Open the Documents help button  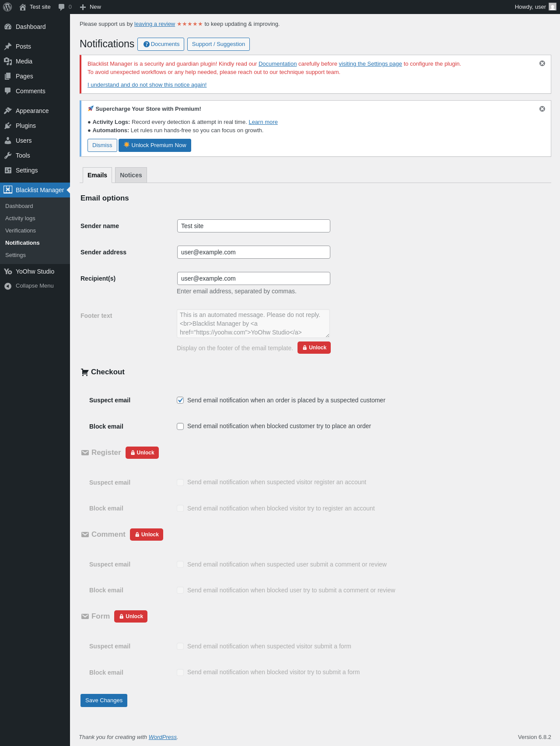click(x=161, y=44)
